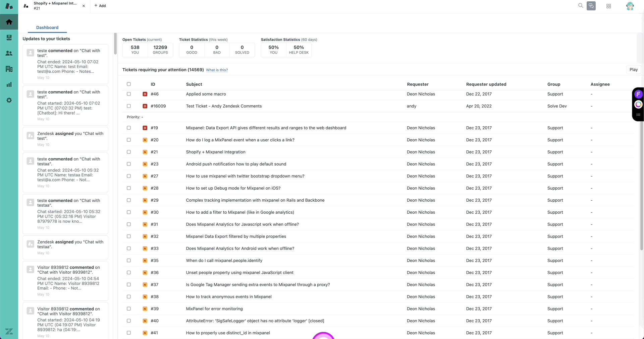Toggle the select-all tickets checkbox
Image resolution: width=644 pixels, height=339 pixels.
pos(129,84)
